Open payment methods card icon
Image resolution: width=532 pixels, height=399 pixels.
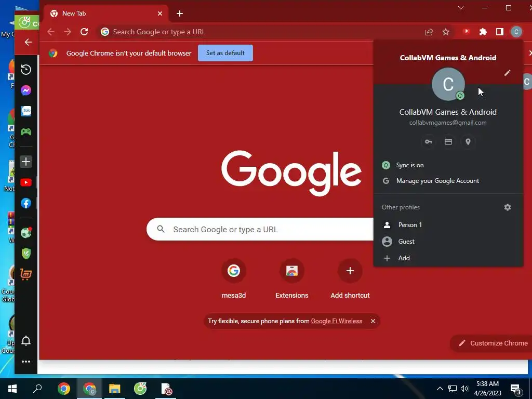tap(448, 142)
